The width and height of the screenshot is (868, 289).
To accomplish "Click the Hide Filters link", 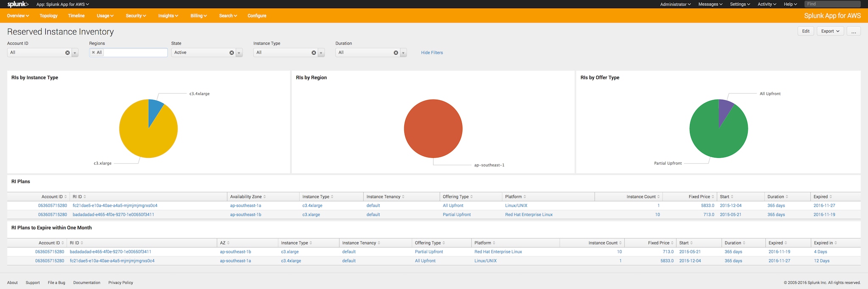I will [x=432, y=53].
